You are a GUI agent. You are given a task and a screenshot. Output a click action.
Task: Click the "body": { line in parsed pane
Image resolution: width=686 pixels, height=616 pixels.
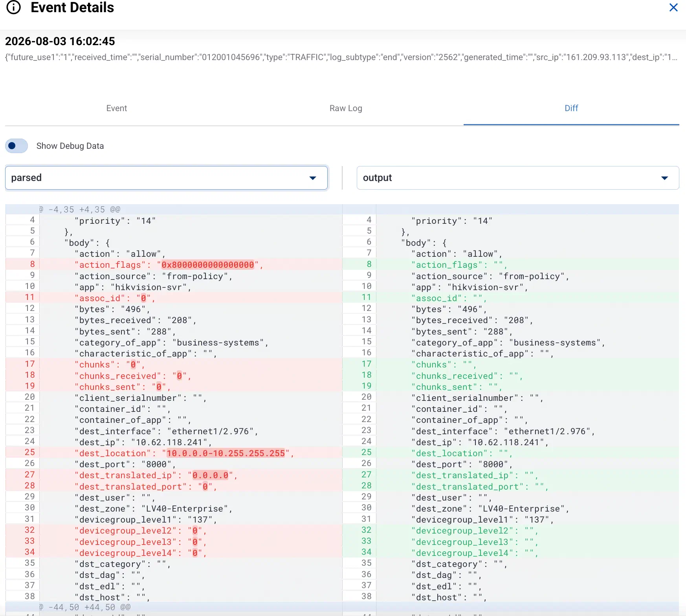coord(174,243)
